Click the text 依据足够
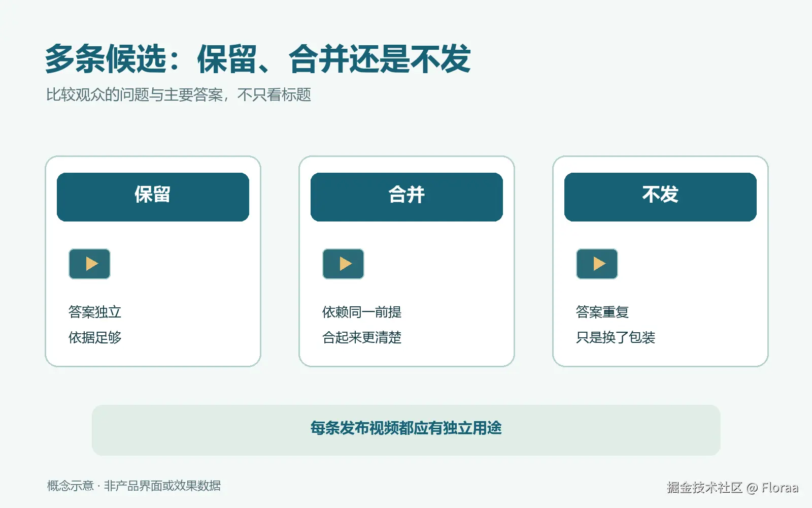 [95, 337]
